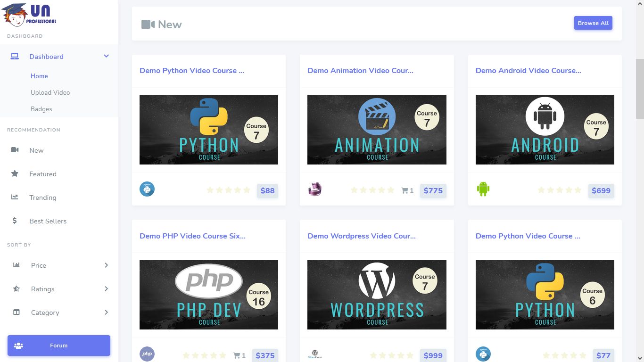644x362 pixels.
Task: Click the UN Professional logo
Action: (29, 14)
